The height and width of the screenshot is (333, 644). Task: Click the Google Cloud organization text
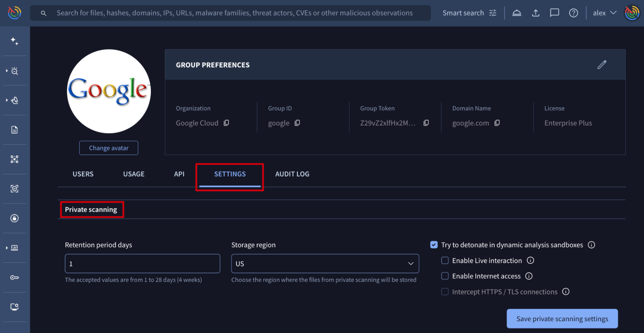197,123
